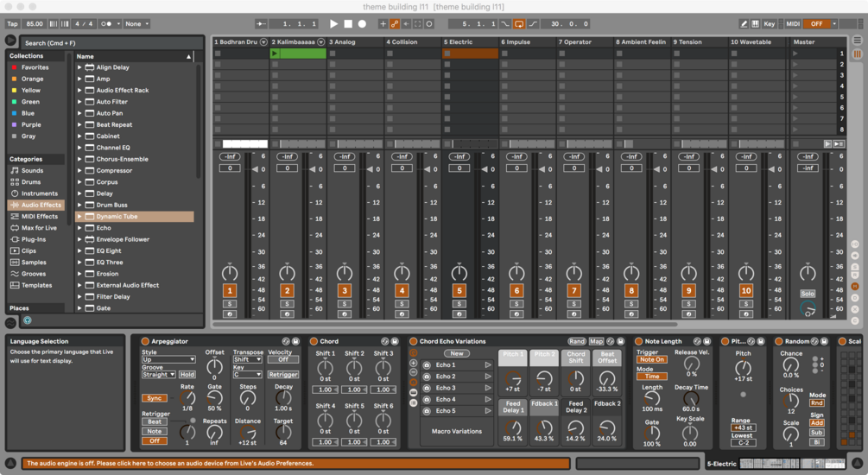Launch the Echo 3 variation arrow

488,388
